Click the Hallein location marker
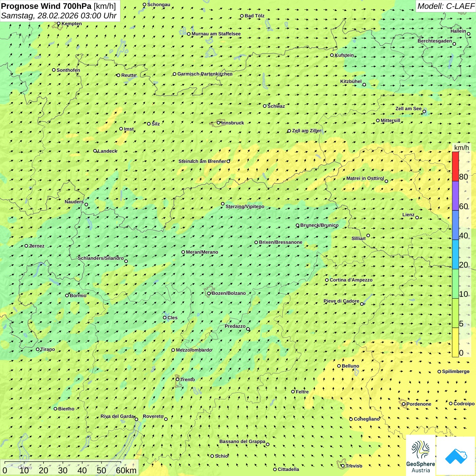 tap(469, 34)
